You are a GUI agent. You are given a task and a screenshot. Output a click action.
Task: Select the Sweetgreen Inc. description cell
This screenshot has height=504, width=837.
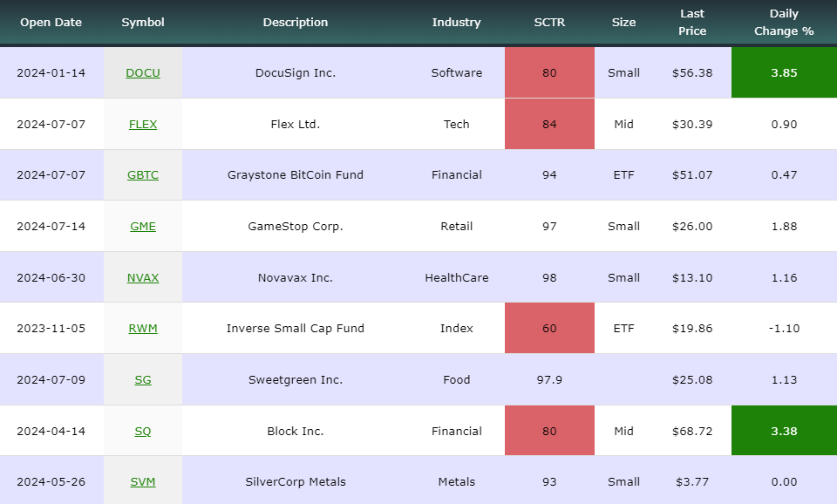pyautogui.click(x=296, y=379)
